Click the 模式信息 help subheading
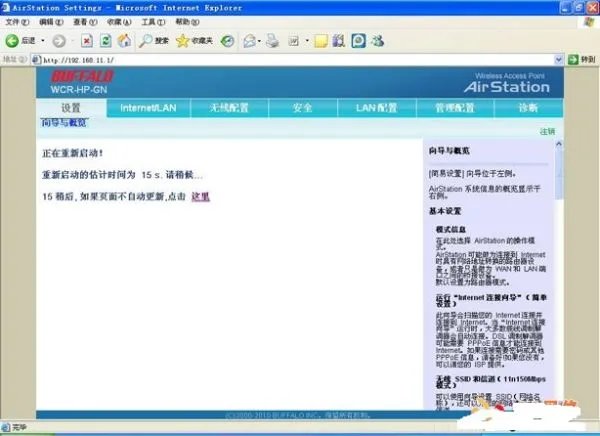The width and height of the screenshot is (600, 436). (x=451, y=230)
